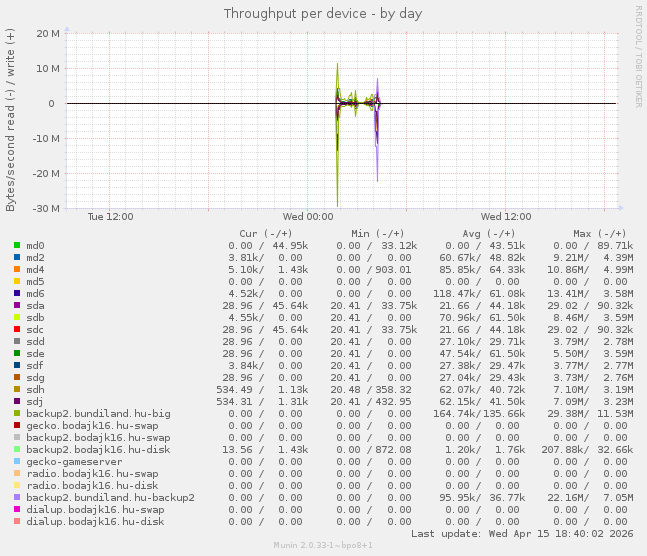Click the 20 M y-axis label

click(x=48, y=33)
